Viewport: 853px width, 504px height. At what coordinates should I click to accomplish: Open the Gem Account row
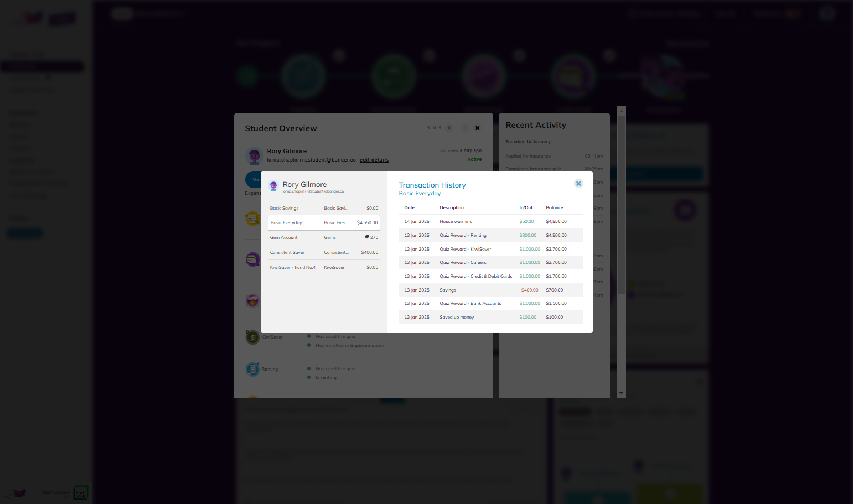(324, 237)
